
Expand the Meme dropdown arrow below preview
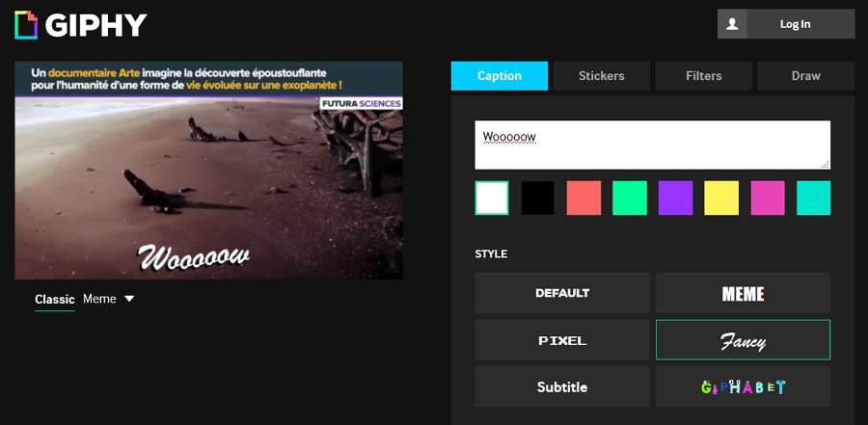(129, 299)
